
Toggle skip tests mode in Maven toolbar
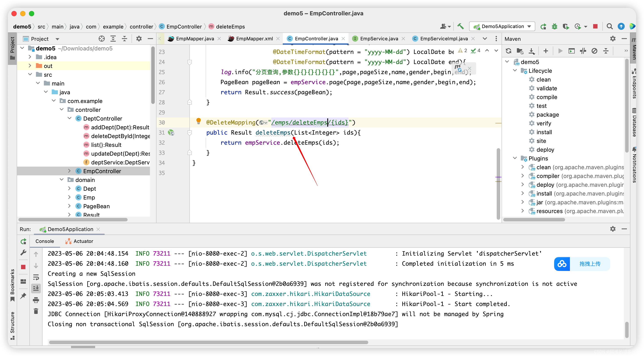coord(583,51)
